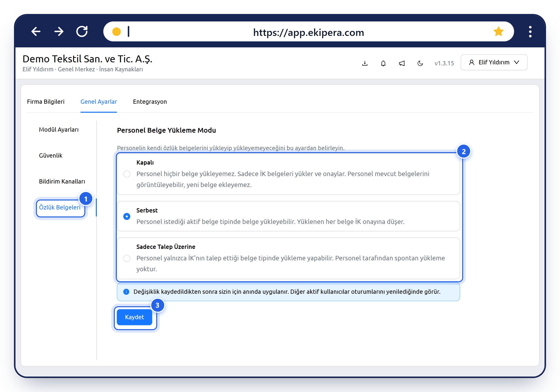Screen dimensions: 560x392
Task: Expand the Elif Yıldırım user dropdown
Action: click(494, 62)
